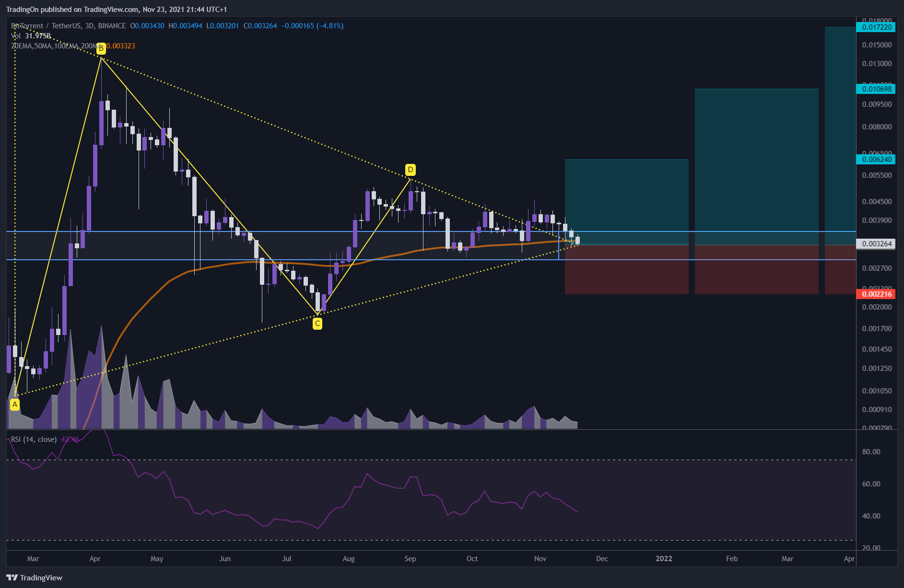Screen dimensions: 904x588
Task: Click the Vol 31.975B indicator legend
Action: [31, 36]
